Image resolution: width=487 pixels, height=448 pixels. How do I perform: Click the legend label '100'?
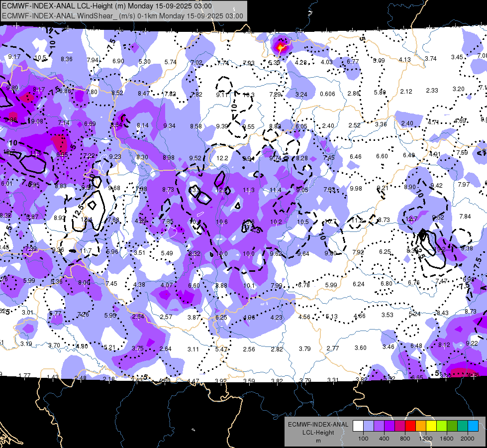click(x=363, y=439)
